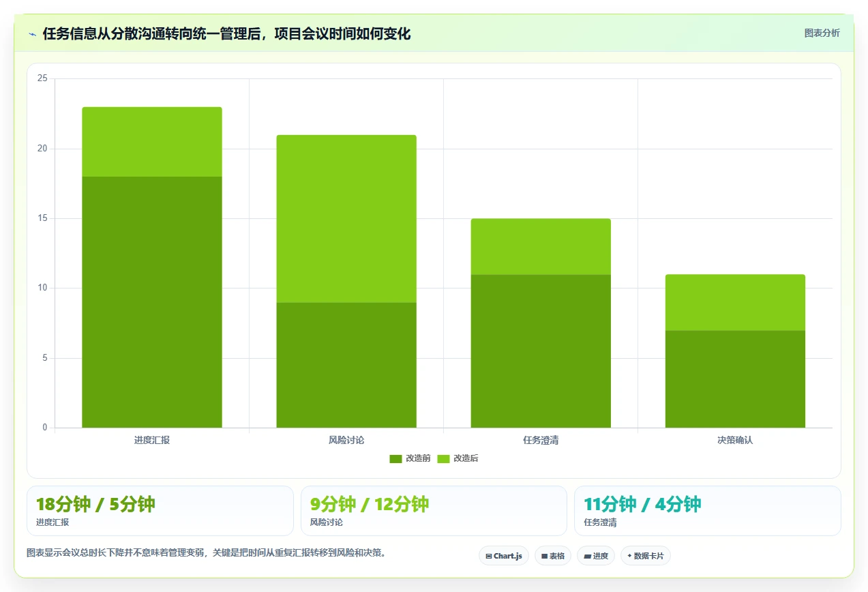Select the 任务澄清 light green bar segment
Viewport: 868px width, 592px height.
[541, 247]
